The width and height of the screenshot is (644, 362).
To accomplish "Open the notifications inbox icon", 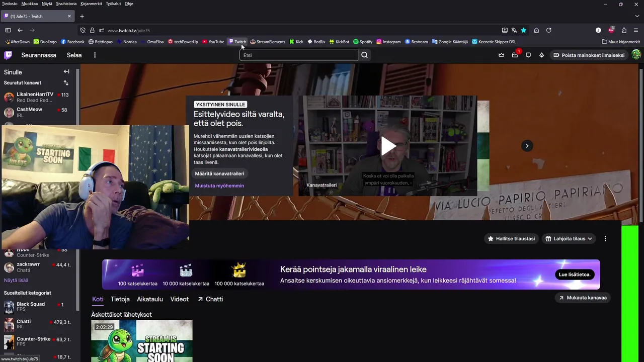I will [515, 55].
